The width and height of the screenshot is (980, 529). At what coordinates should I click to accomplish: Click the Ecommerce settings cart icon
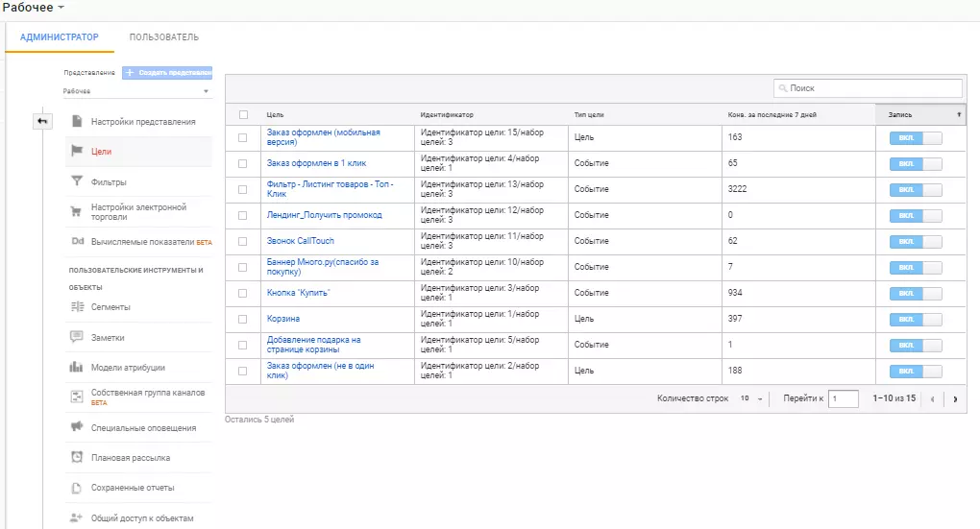76,212
